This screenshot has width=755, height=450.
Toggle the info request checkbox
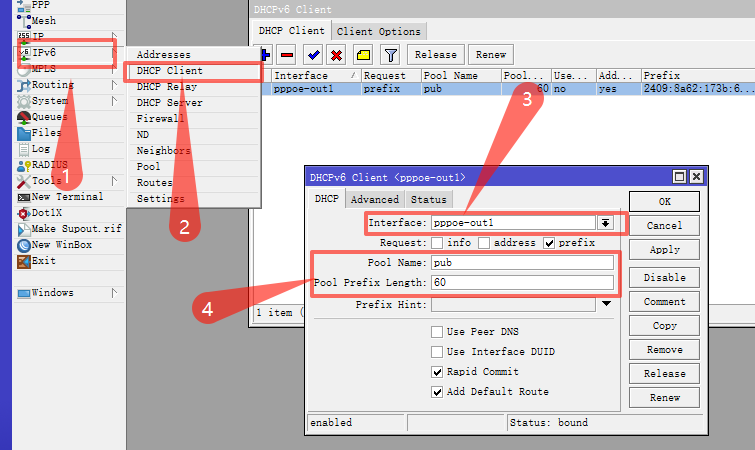click(437, 243)
